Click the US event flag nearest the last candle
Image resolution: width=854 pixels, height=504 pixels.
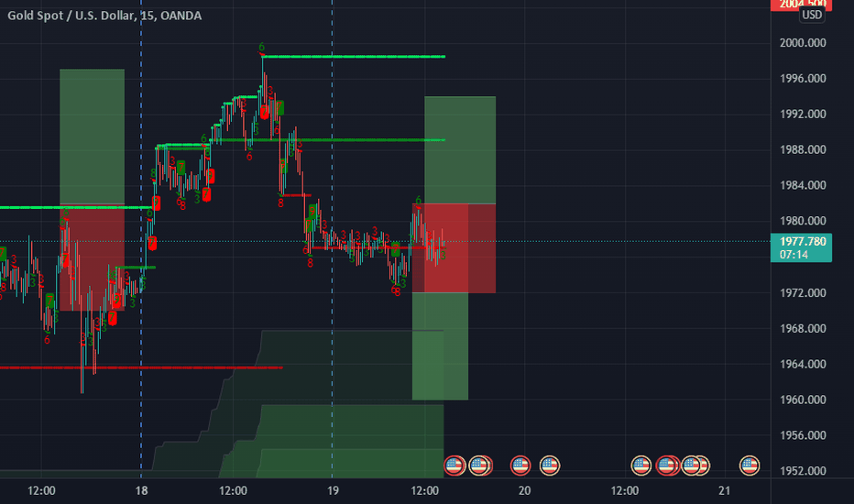click(454, 466)
